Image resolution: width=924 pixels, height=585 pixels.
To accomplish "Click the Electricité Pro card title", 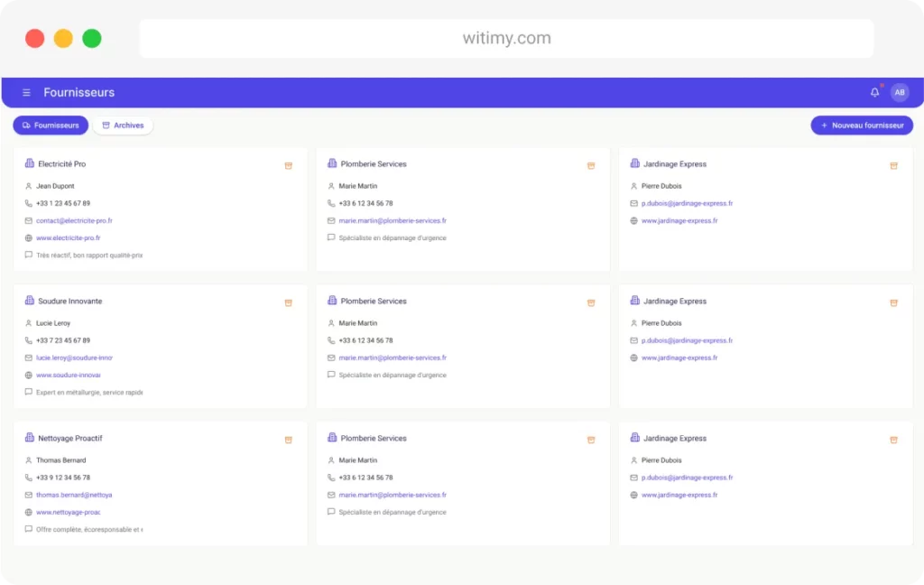I will tap(62, 164).
